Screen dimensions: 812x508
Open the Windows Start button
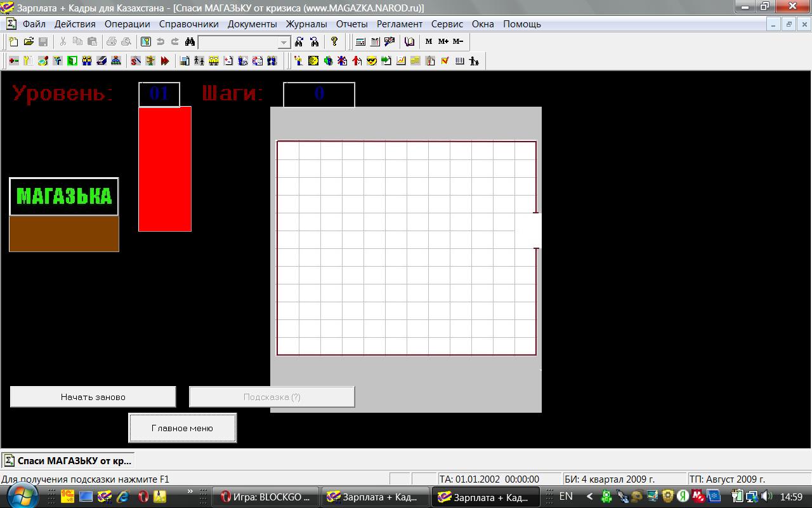click(x=23, y=497)
